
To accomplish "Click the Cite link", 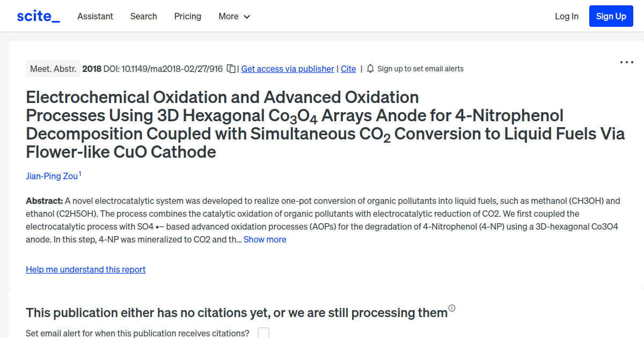I will [x=348, y=69].
